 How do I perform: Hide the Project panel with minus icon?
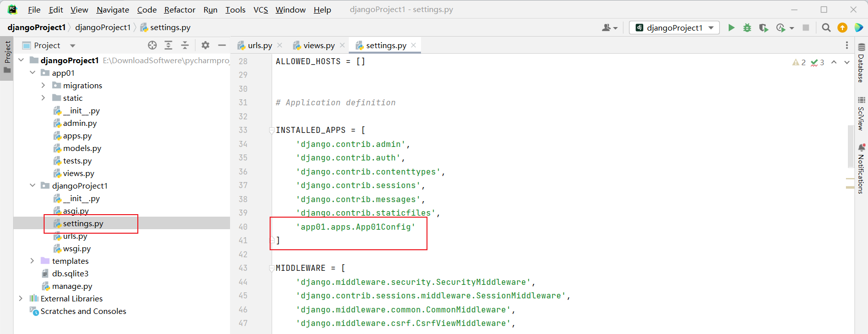pos(222,45)
